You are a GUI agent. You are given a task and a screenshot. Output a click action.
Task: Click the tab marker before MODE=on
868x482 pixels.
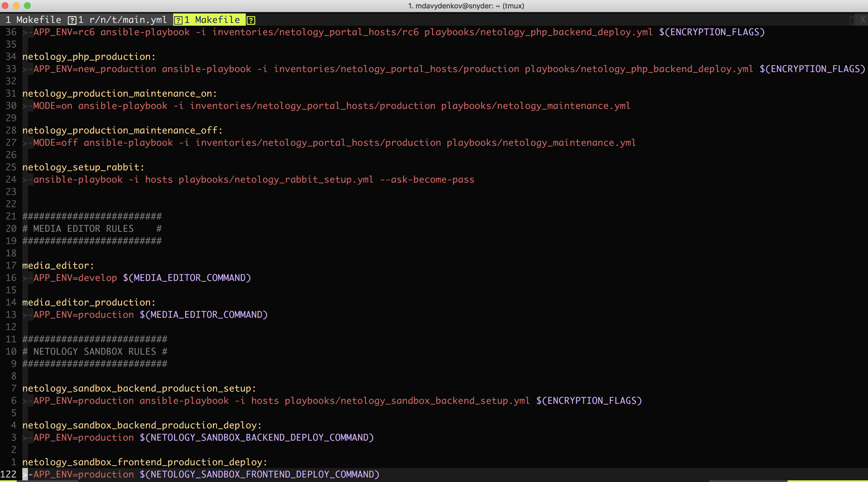[x=27, y=106]
